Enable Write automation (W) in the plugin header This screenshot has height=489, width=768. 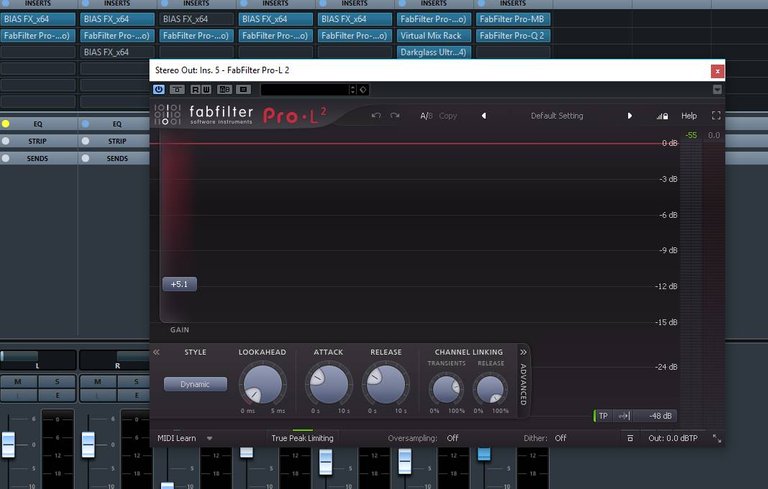pyautogui.click(x=206, y=89)
